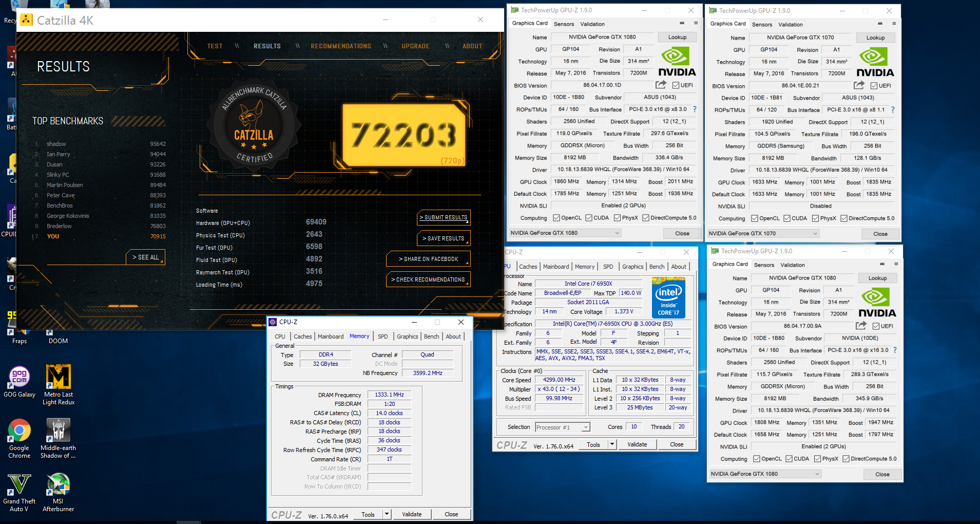Click the share BIOS icon in the GTX 1080 top-left GPU-Z window
The image size is (980, 524).
661,85
